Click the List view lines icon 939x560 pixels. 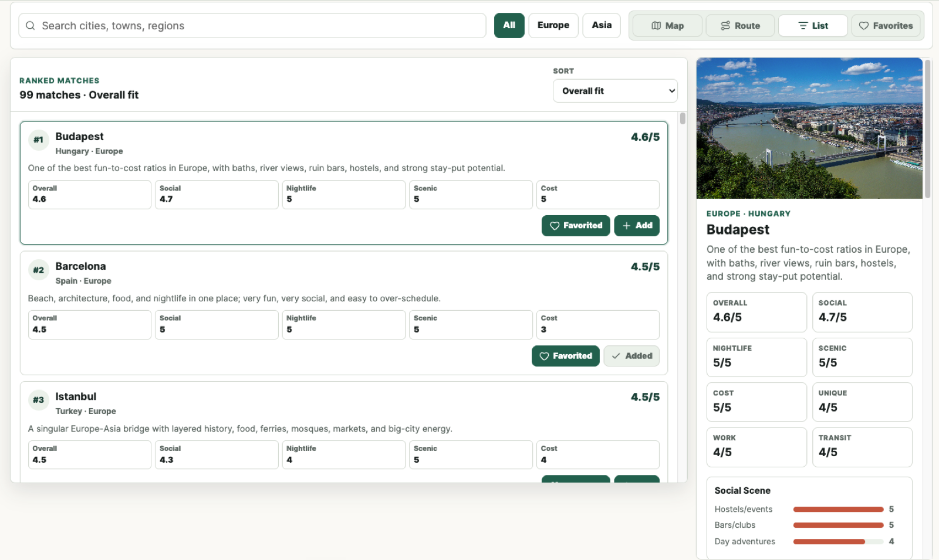point(803,26)
